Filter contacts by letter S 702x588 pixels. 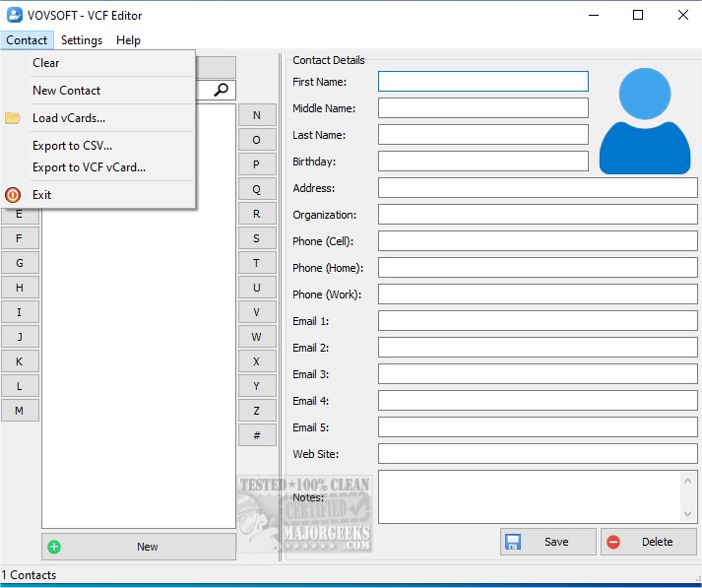pyautogui.click(x=257, y=238)
